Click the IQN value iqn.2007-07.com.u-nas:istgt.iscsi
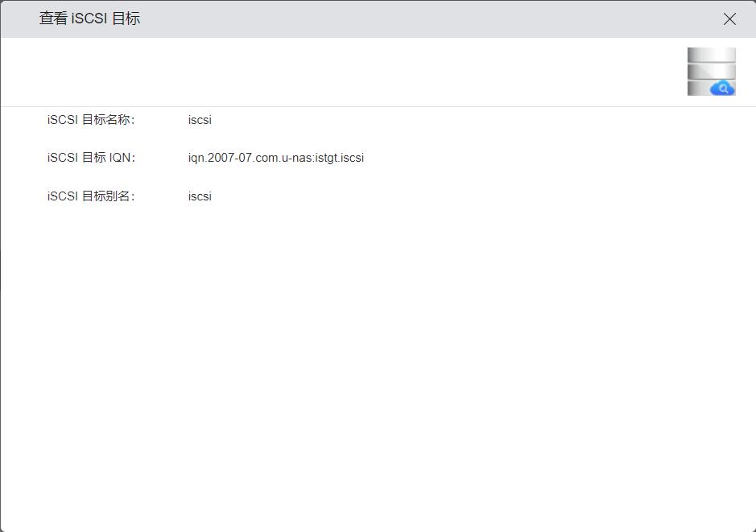The height and width of the screenshot is (532, 756). 275,158
